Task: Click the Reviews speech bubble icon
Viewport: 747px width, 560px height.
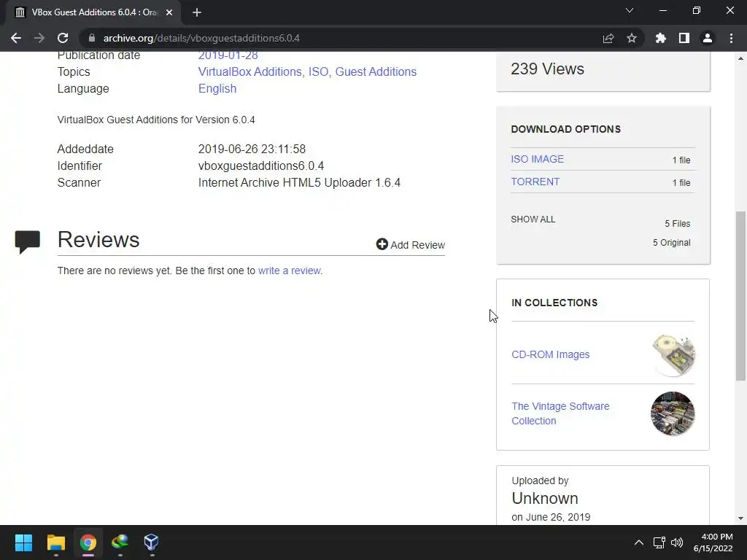Action: click(x=27, y=242)
